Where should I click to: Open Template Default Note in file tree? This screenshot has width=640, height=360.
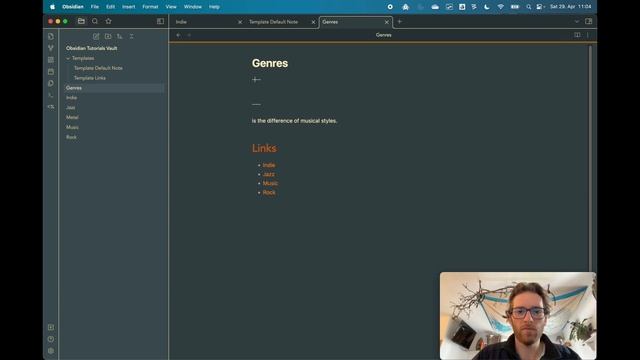pos(98,68)
